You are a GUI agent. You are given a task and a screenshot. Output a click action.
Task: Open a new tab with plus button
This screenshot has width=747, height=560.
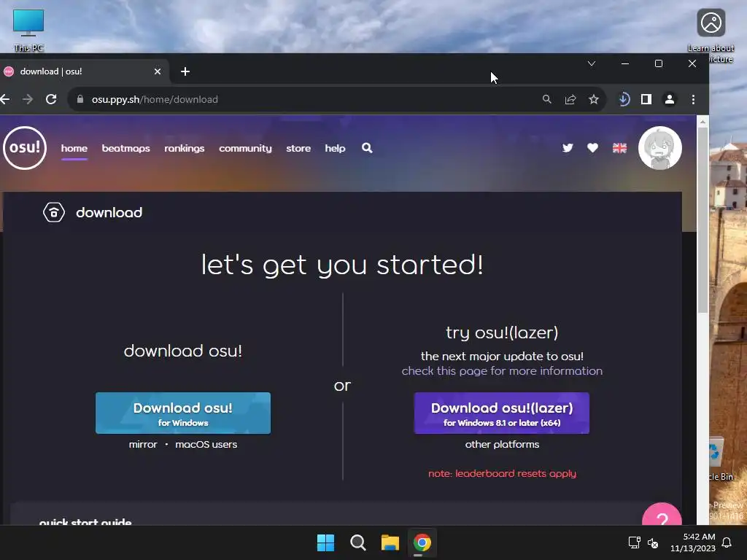[x=185, y=71]
